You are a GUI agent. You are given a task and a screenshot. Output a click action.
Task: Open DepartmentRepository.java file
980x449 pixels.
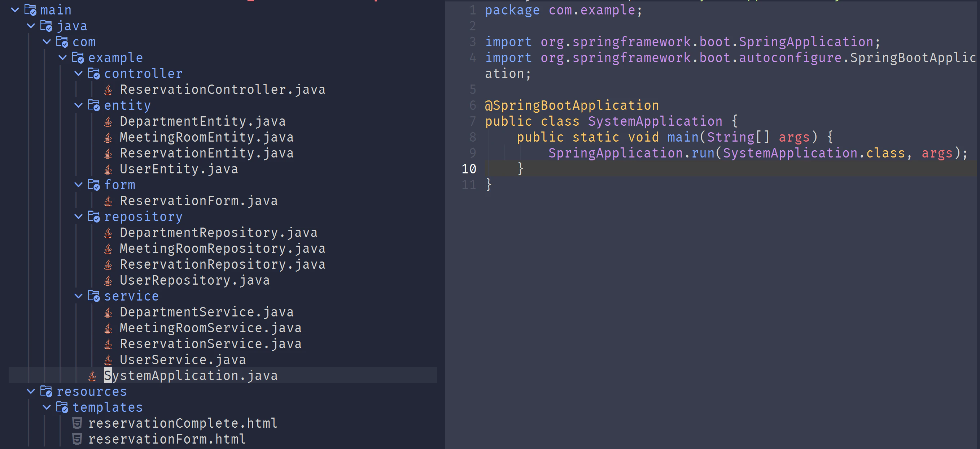(219, 233)
